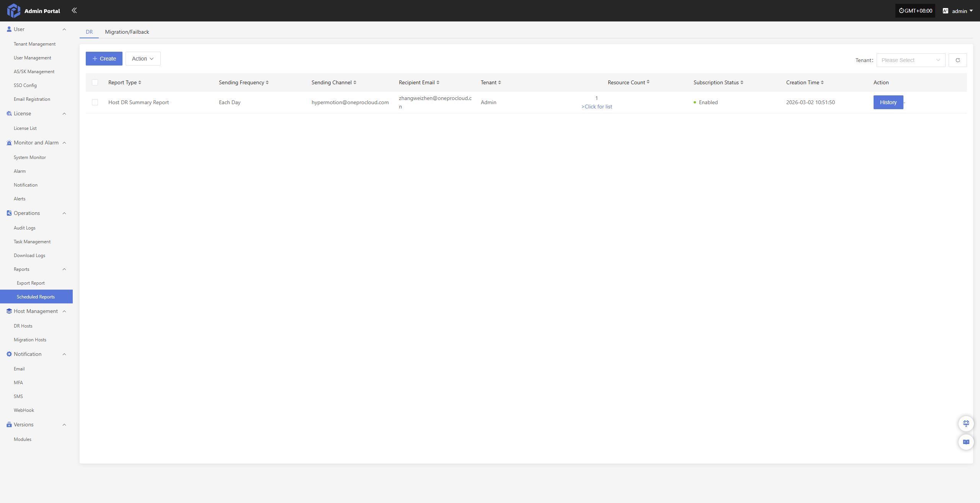The height and width of the screenshot is (503, 980).
Task: Collapse the Monitor and Alarm sidebar section
Action: pos(64,143)
